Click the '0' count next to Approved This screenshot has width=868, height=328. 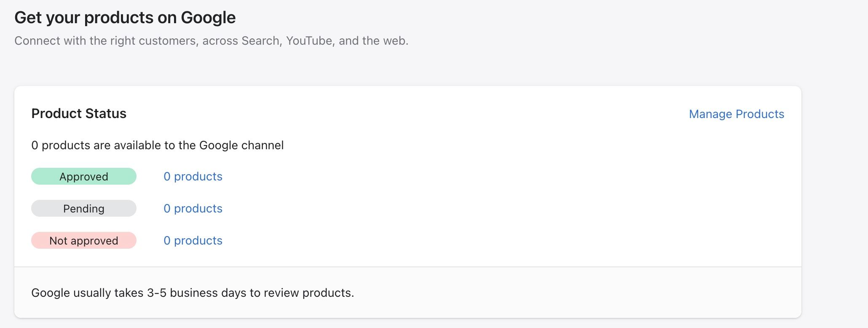167,176
